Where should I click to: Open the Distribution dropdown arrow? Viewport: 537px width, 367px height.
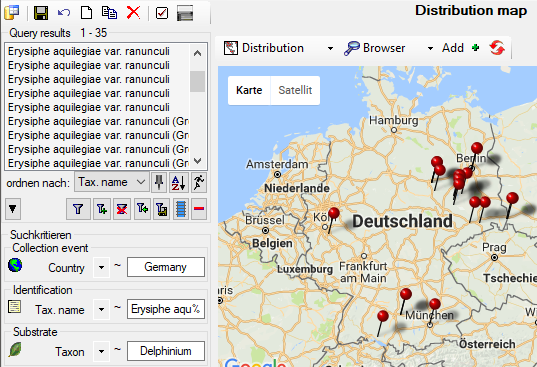[330, 49]
